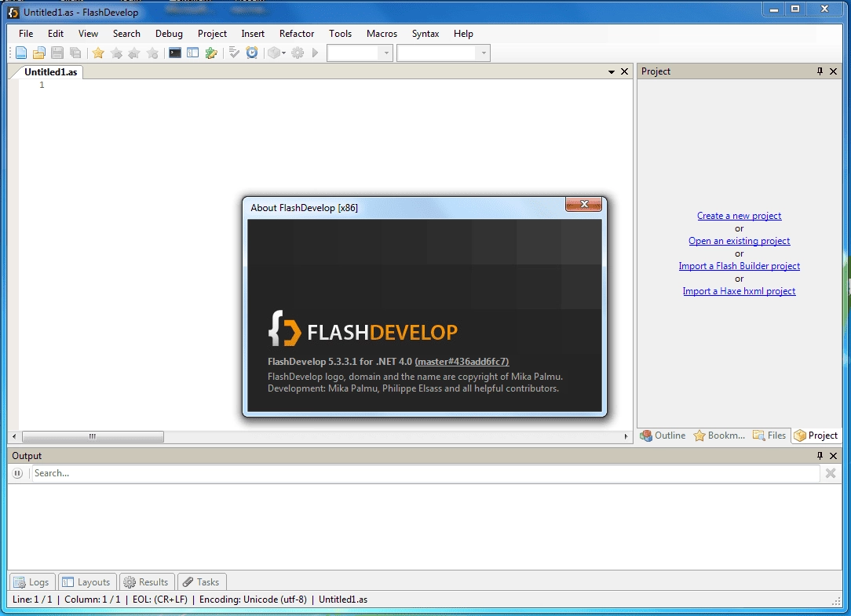
Task: Select the Project tab at bottom
Action: click(x=816, y=436)
